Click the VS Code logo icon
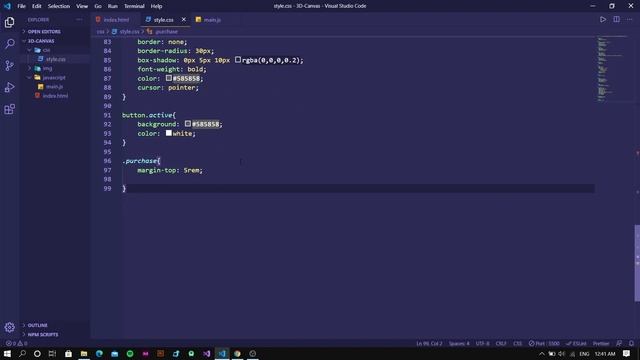The width and height of the screenshot is (640, 360). tap(7, 6)
